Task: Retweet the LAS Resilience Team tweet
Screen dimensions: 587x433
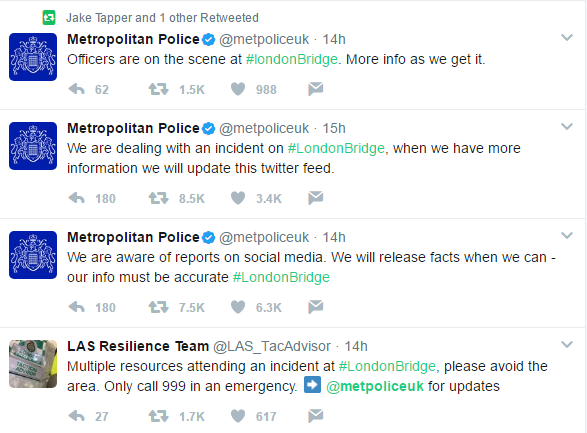Action: [x=158, y=416]
